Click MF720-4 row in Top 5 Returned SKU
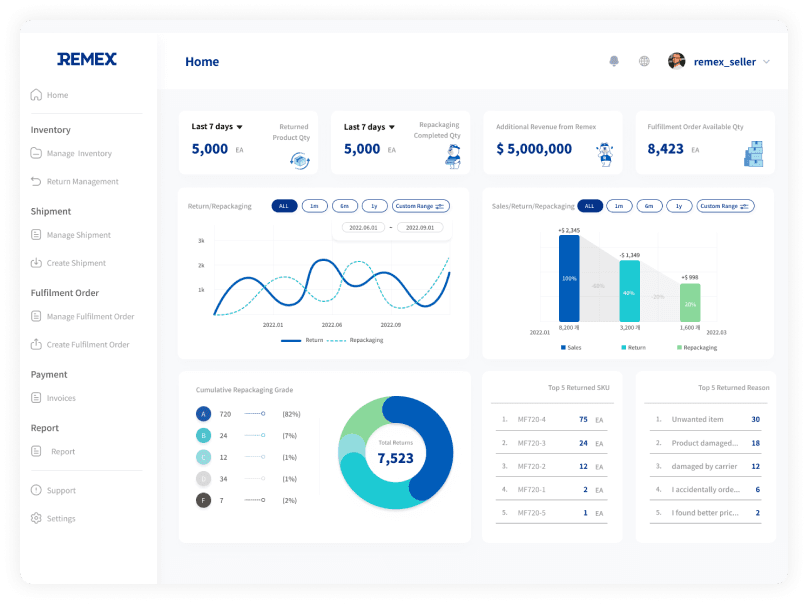808x604 pixels. (x=552, y=420)
